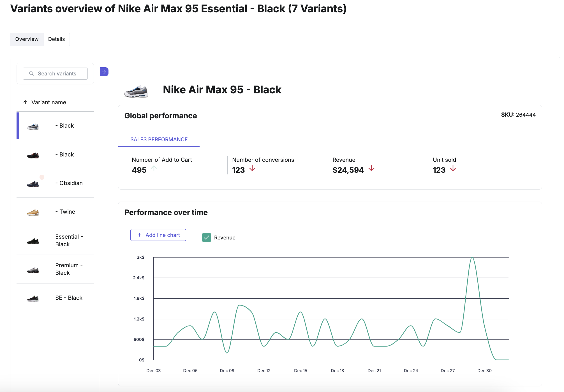Select the 'Essential - Black' variant name
This screenshot has height=392, width=564.
[69, 240]
